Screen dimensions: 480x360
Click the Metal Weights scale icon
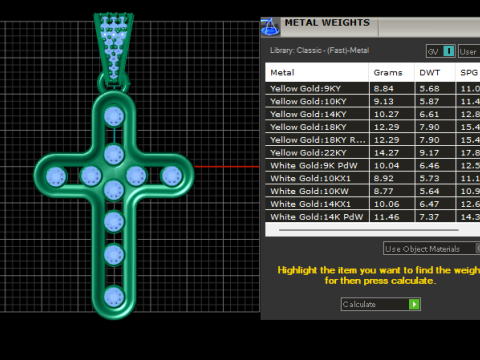(270, 27)
